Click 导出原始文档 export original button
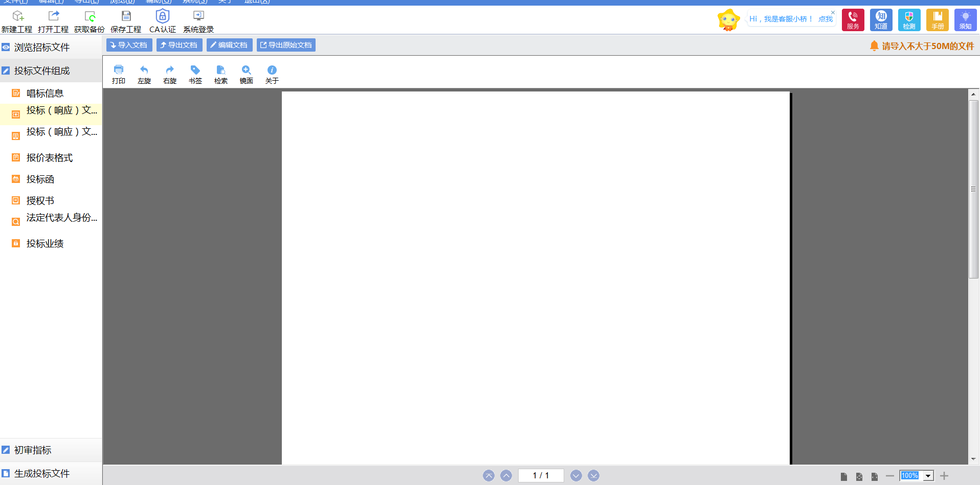 (x=286, y=45)
